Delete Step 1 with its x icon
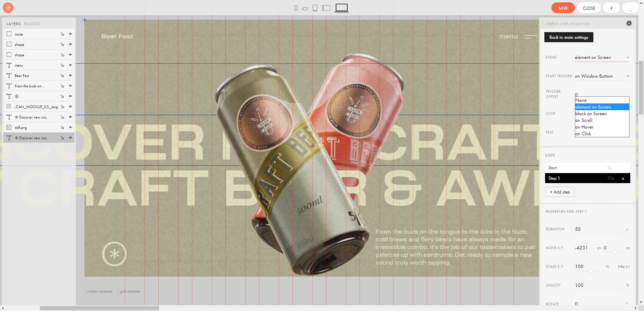644x311 pixels. coord(623,178)
